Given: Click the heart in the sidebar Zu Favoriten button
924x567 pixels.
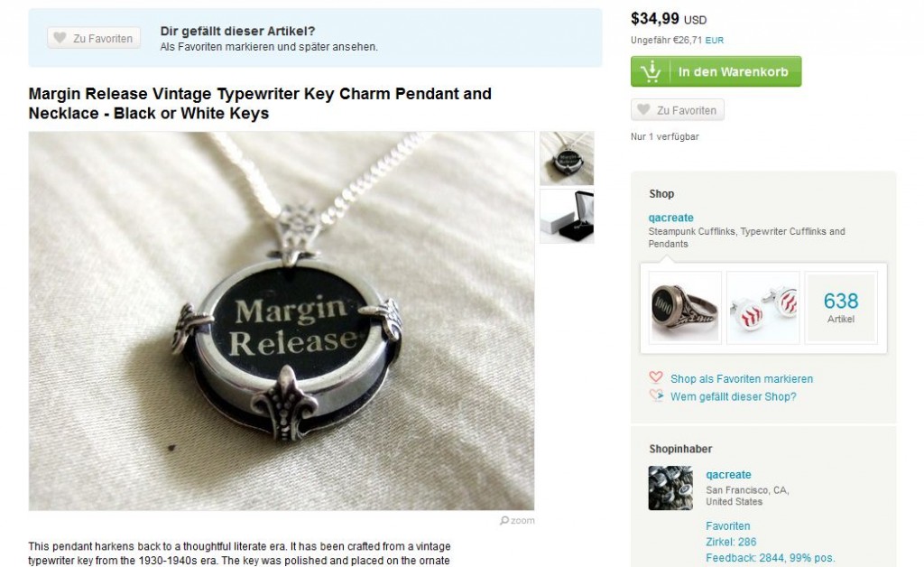Looking at the screenshot, I should pos(643,109).
